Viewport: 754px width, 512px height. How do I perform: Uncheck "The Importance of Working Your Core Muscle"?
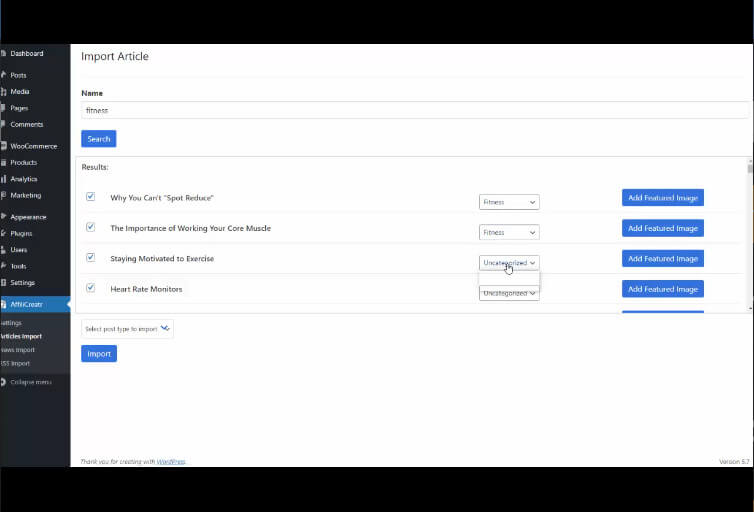[90, 227]
